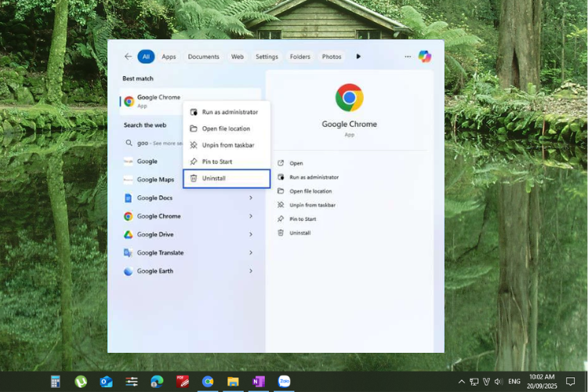Open the PDF editor app on taskbar
The width and height of the screenshot is (588, 392).
coord(183,382)
